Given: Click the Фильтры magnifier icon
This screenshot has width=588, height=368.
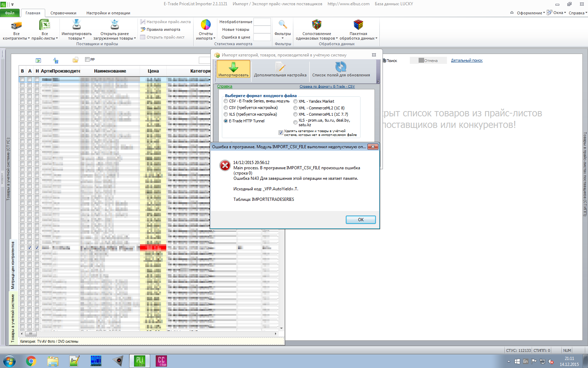Looking at the screenshot, I should (x=283, y=25).
